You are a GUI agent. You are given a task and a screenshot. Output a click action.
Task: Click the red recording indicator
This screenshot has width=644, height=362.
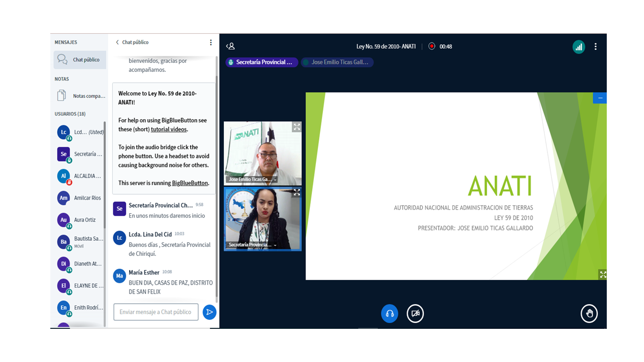tap(432, 46)
